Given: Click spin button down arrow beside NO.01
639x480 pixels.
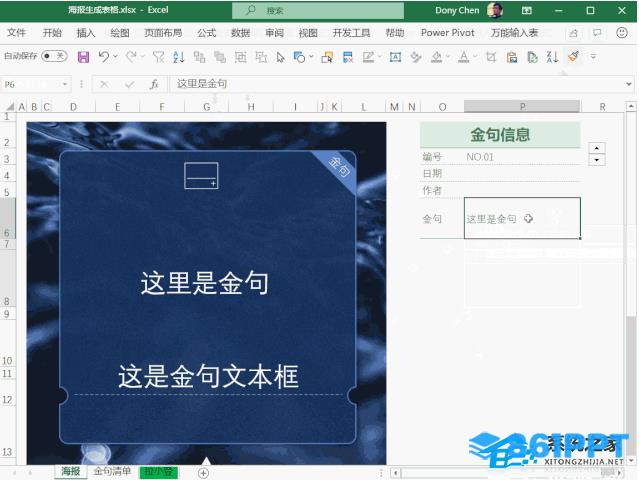Looking at the screenshot, I should click(597, 160).
